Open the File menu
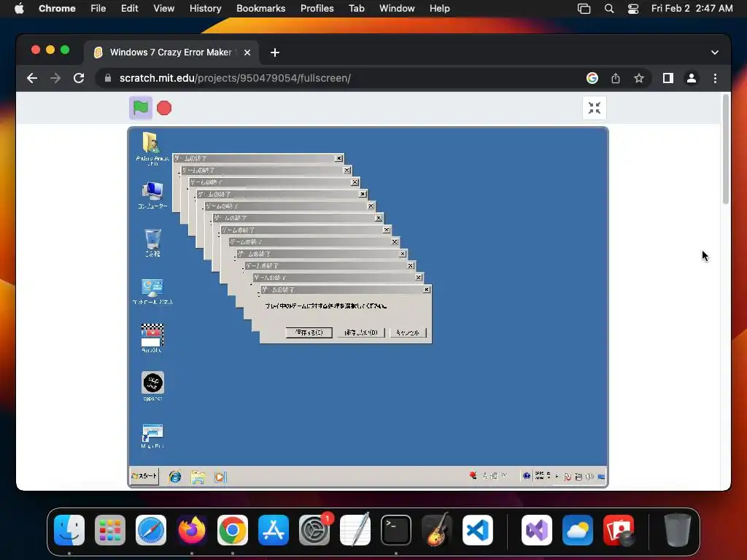 [x=98, y=9]
